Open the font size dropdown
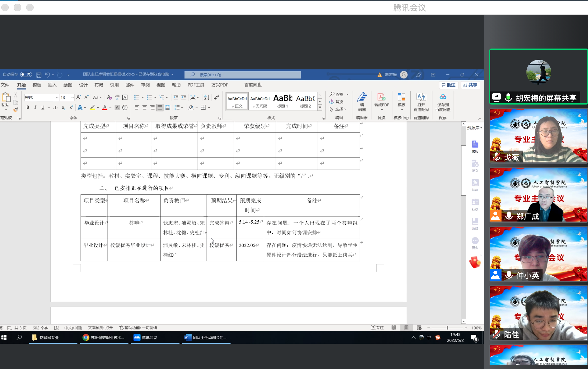Viewport: 588px width, 369px height. click(x=72, y=98)
